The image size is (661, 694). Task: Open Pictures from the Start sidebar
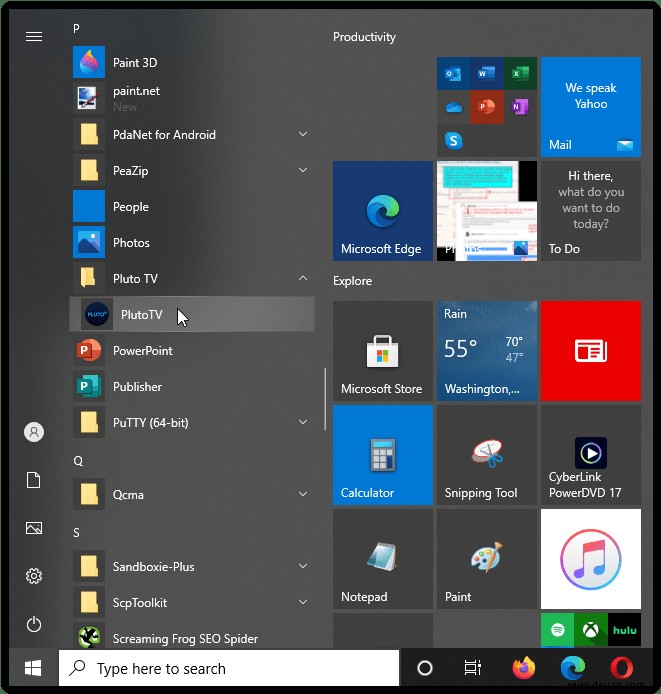[x=34, y=528]
